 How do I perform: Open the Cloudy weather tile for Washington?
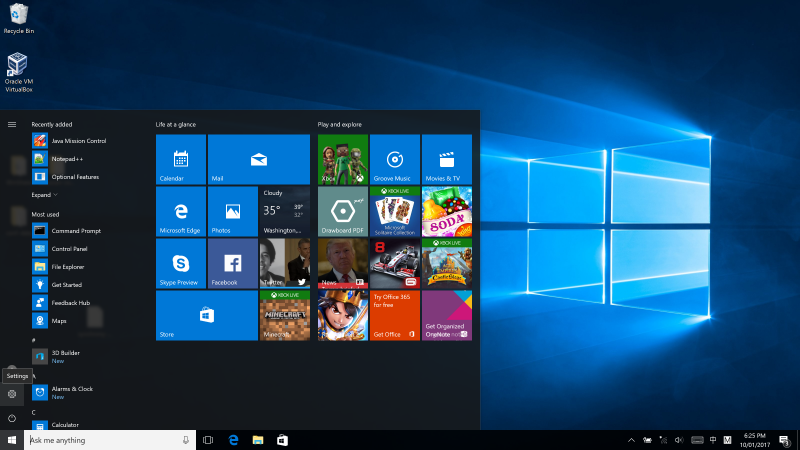pos(285,211)
